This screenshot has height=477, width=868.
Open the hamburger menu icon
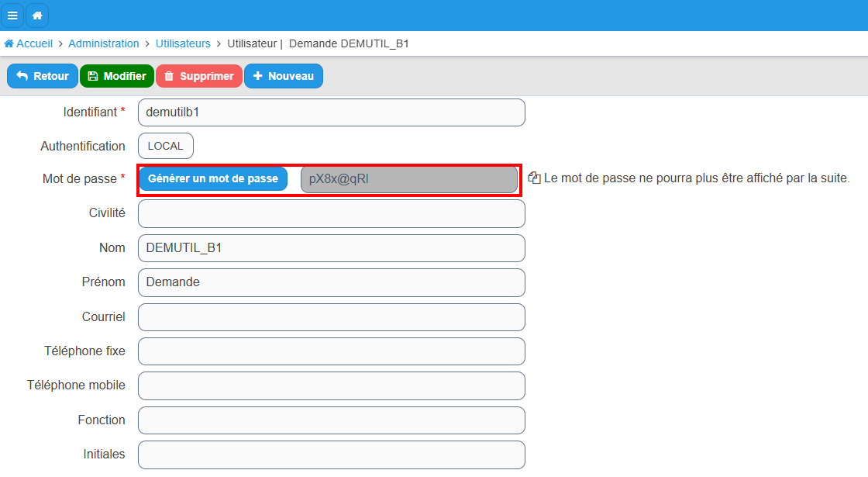[12, 16]
